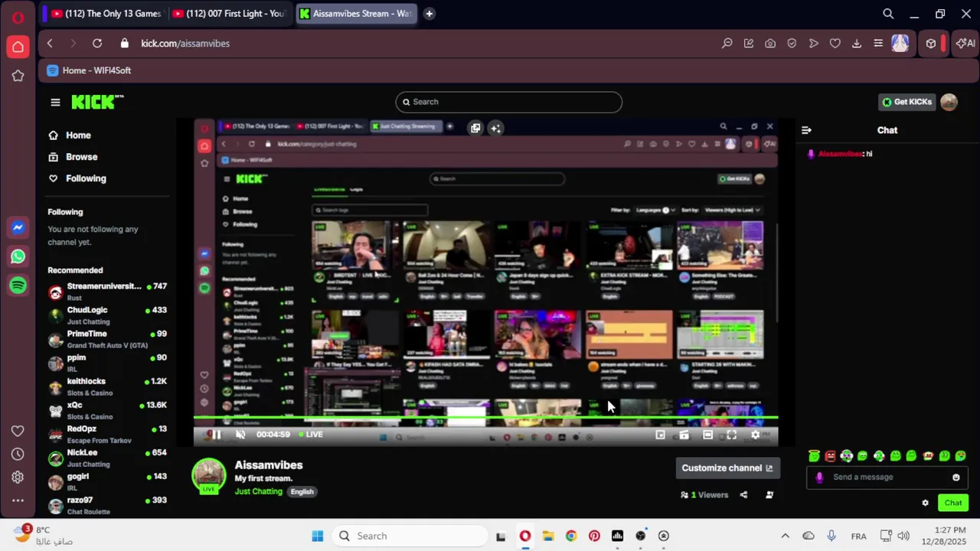
Task: Collapse the chat panel arrow icon
Action: tap(806, 130)
